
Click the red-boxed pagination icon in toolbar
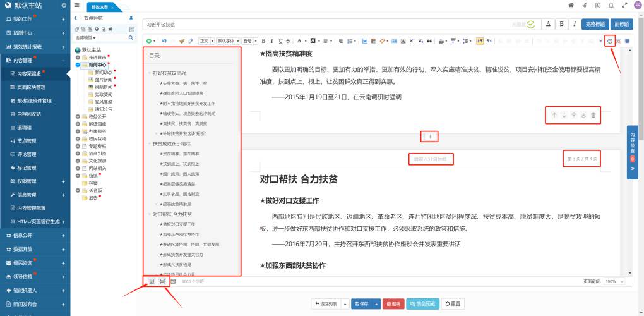click(x=609, y=40)
